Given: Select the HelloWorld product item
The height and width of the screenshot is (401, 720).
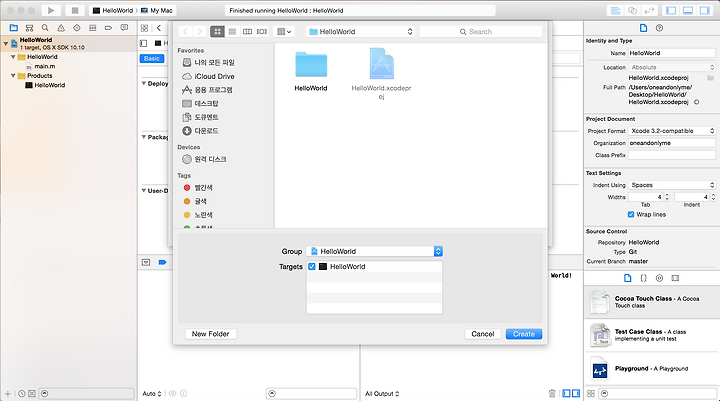Looking at the screenshot, I should (45, 85).
